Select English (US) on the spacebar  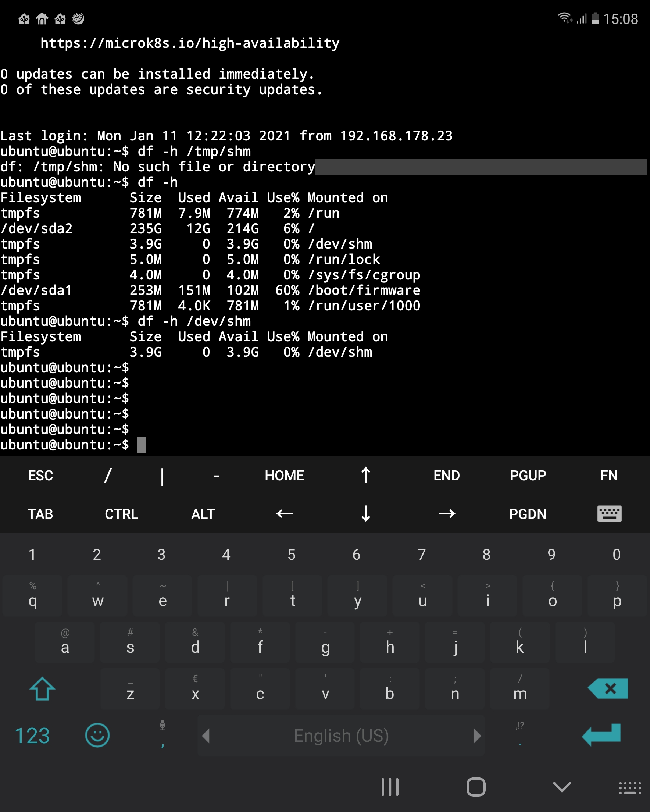click(x=341, y=735)
